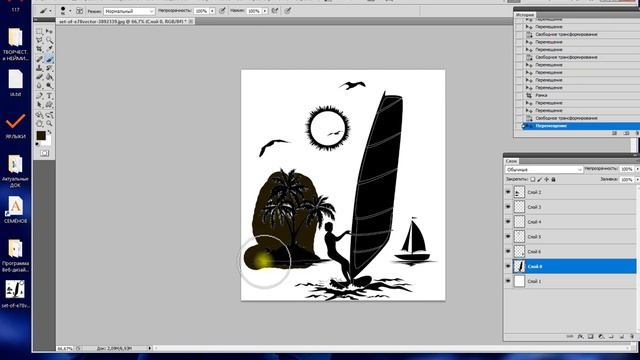This screenshot has height=360, width=640.
Task: Select the Pen tool
Action: tap(40, 96)
